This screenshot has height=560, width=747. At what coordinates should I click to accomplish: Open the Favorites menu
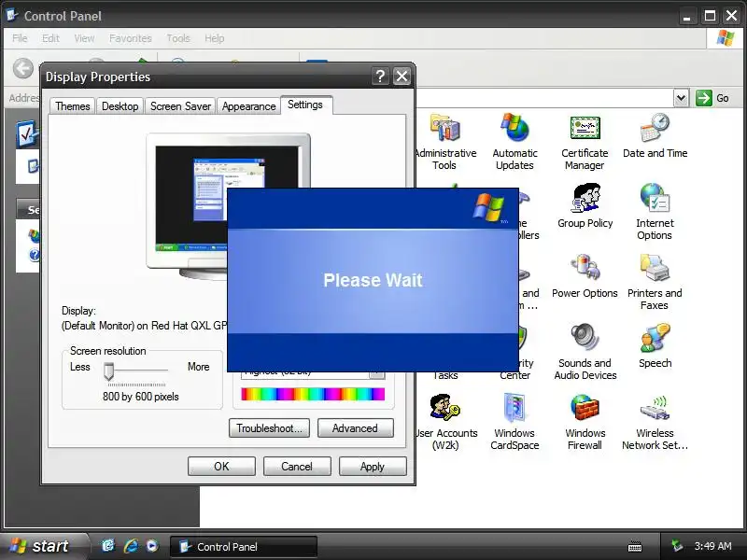(x=130, y=38)
